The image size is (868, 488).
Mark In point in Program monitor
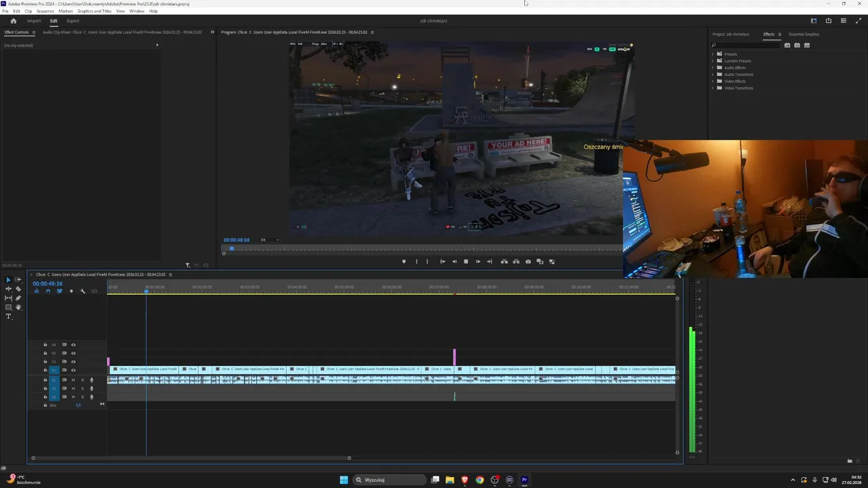(x=416, y=262)
